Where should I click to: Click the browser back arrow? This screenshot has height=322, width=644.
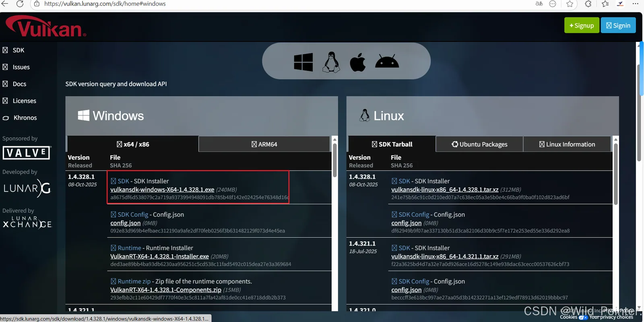[5, 4]
